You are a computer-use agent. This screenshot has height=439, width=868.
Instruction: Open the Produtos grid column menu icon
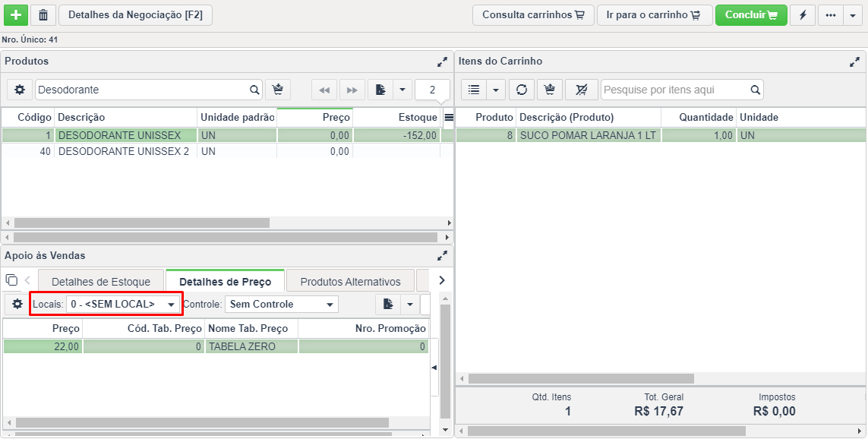tap(449, 118)
